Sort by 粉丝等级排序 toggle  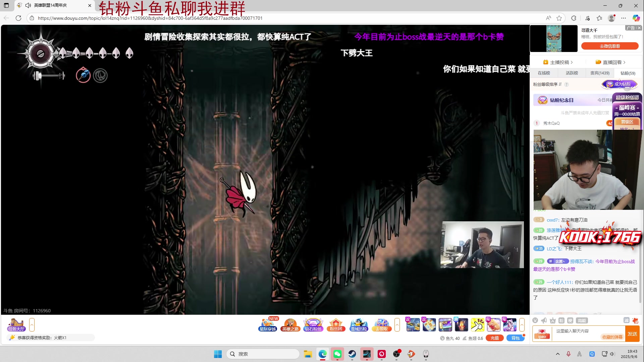(x=547, y=84)
